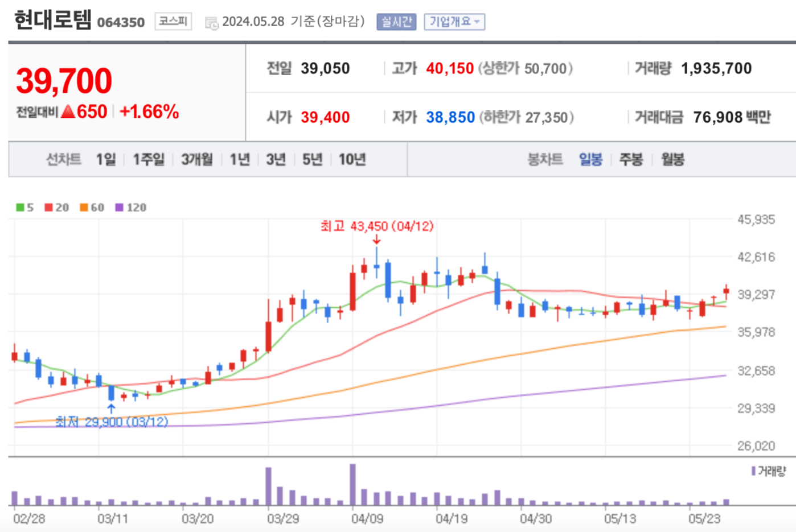The width and height of the screenshot is (796, 532).
Task: Click the 하한가 27,350 text
Action: (x=526, y=117)
